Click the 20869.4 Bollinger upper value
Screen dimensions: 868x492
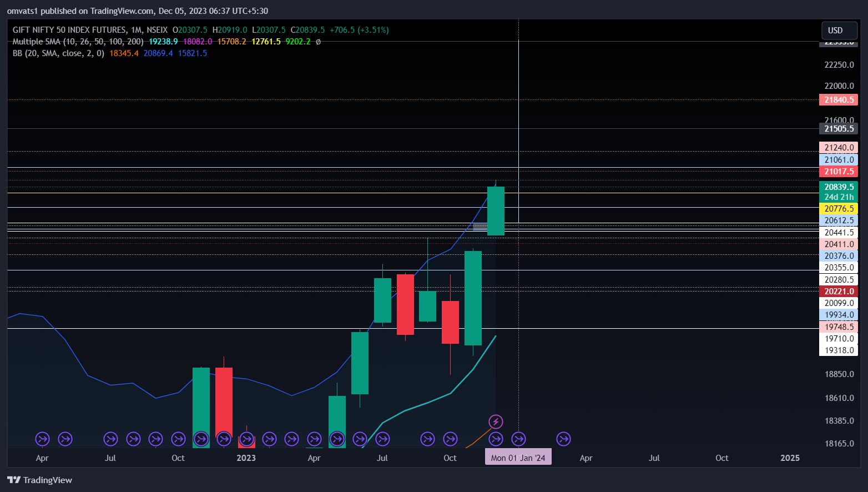(158, 53)
